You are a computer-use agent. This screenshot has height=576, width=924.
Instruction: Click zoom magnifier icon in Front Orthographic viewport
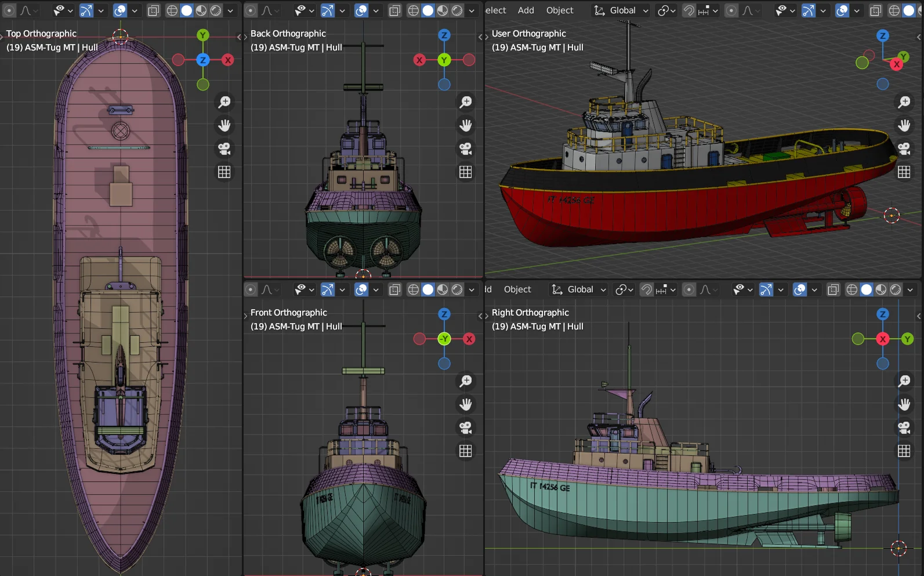(x=466, y=381)
